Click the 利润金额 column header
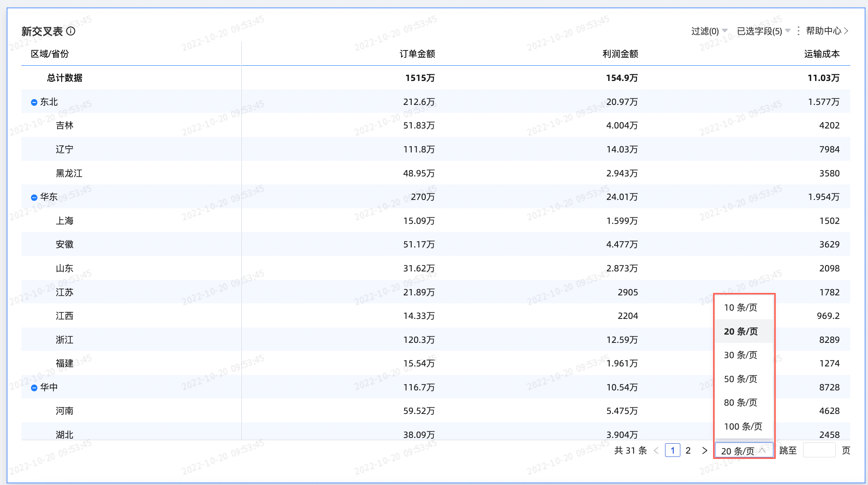 [620, 54]
